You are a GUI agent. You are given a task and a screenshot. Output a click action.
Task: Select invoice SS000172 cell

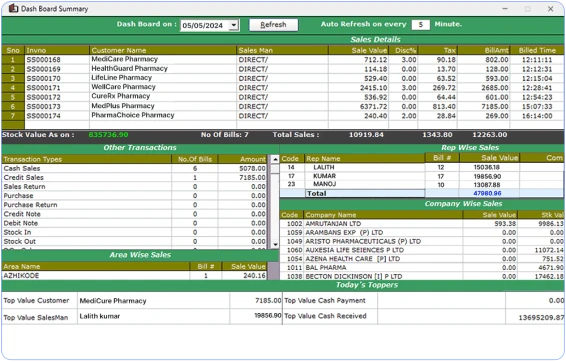coord(57,97)
